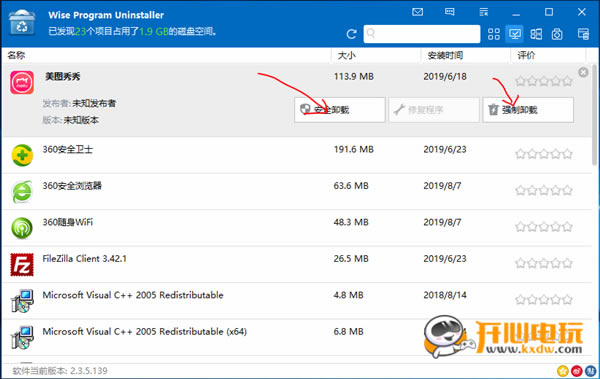Rate 360安全浏览器 with the star rating

pyautogui.click(x=544, y=190)
